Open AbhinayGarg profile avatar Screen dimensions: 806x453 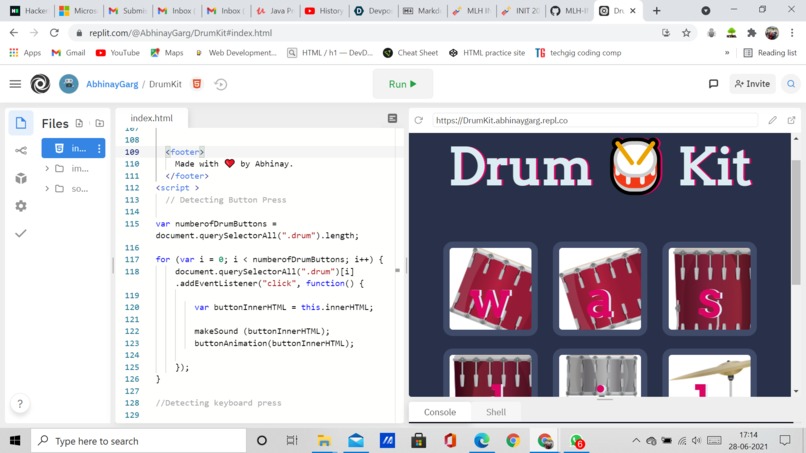(68, 84)
